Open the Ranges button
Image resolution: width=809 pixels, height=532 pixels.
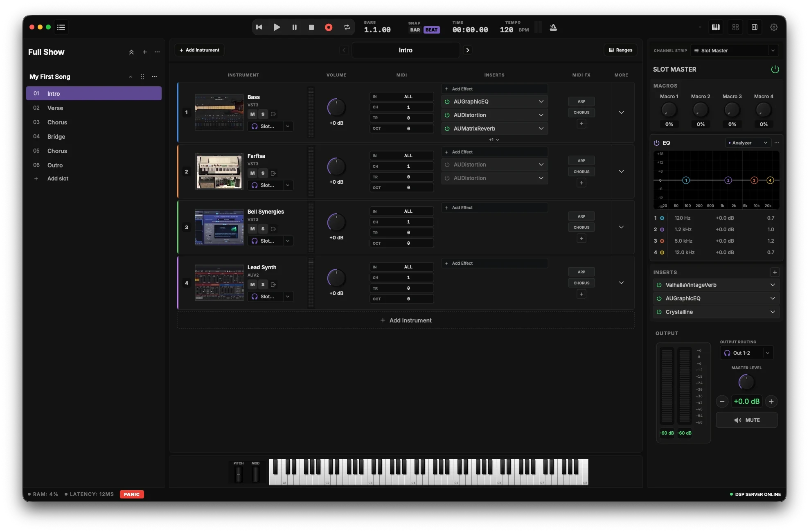click(620, 50)
